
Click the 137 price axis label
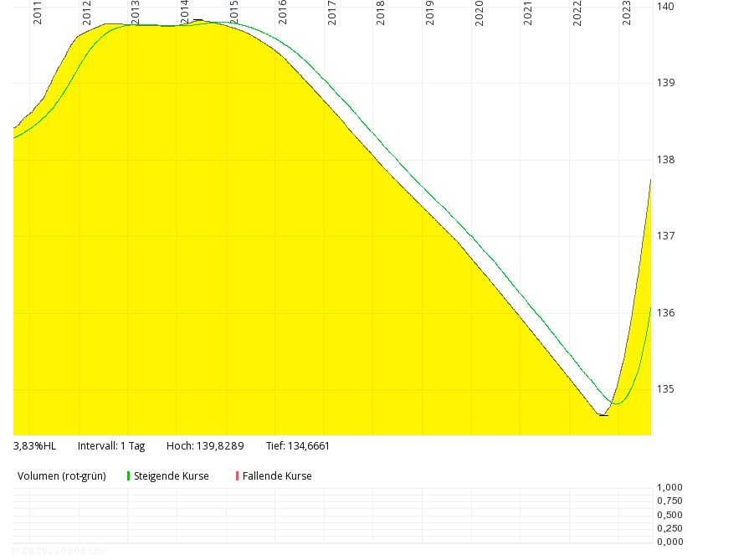pos(666,235)
